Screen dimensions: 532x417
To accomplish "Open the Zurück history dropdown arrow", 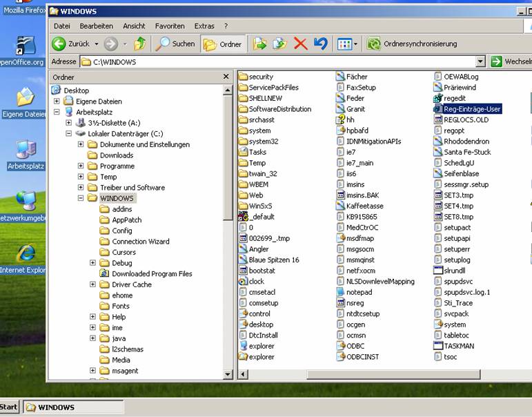I will (x=97, y=44).
